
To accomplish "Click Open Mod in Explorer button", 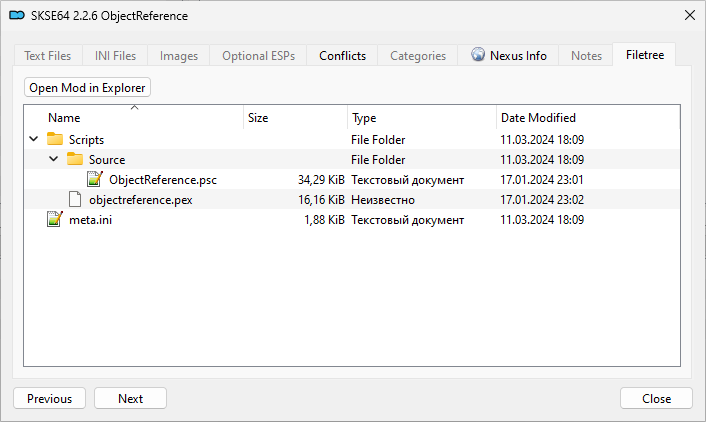I will [87, 87].
